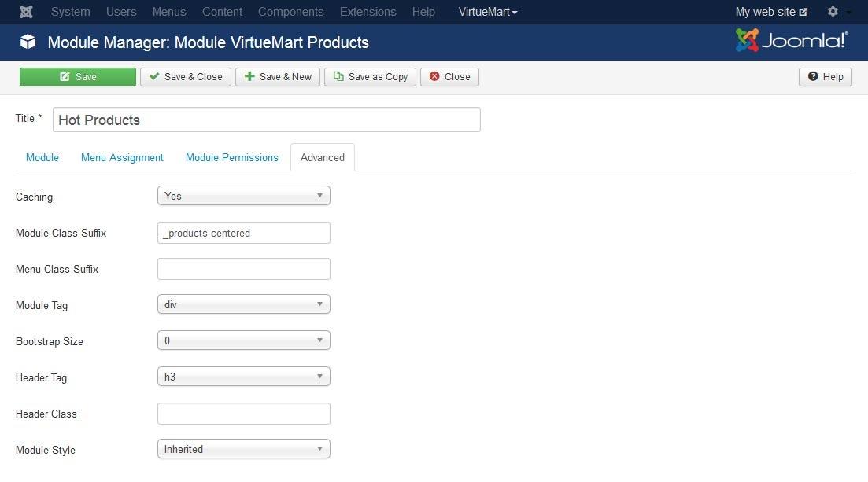The height and width of the screenshot is (482, 868).
Task: Open the Header Tag dropdown
Action: coord(243,377)
